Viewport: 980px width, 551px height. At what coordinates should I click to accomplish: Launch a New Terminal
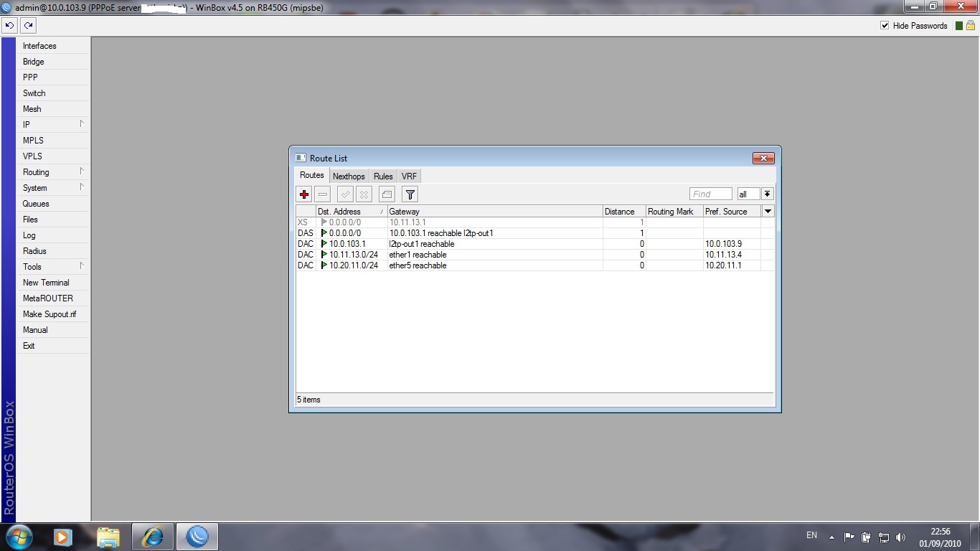click(x=53, y=283)
